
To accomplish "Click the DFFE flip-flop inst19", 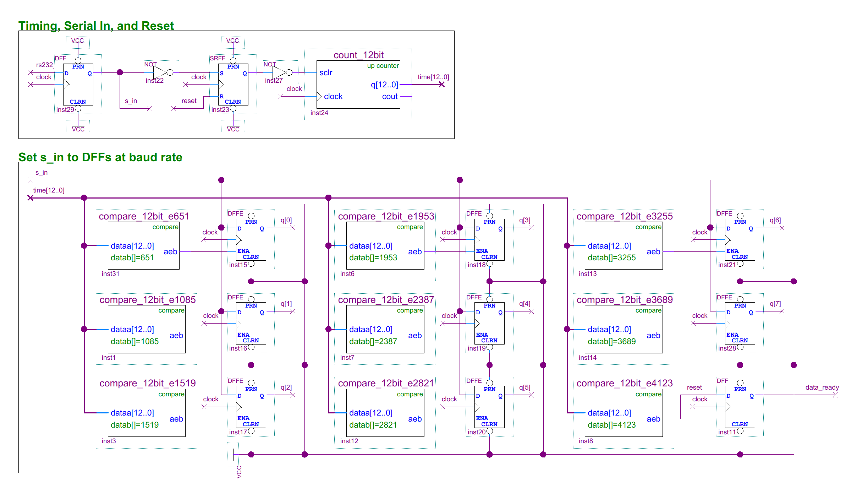I will [x=489, y=323].
